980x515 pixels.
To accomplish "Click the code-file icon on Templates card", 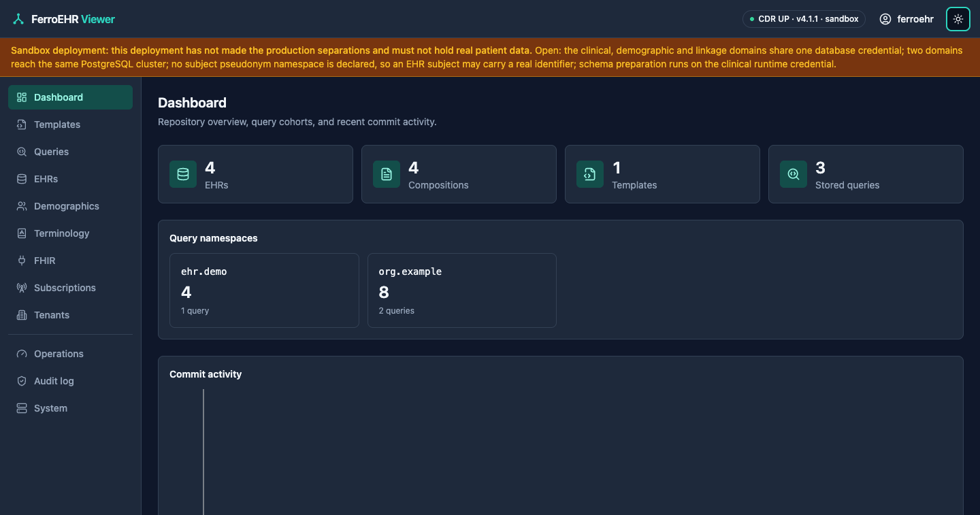I will pyautogui.click(x=590, y=174).
